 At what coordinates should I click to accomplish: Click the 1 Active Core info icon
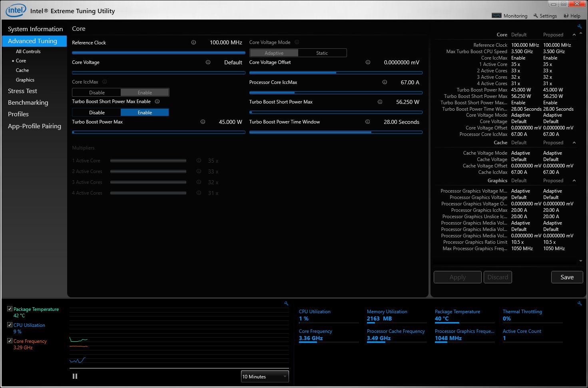click(x=199, y=161)
